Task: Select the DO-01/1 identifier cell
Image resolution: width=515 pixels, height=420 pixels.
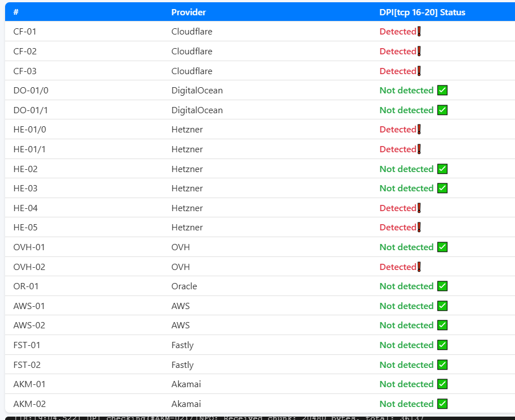Action: (x=31, y=110)
